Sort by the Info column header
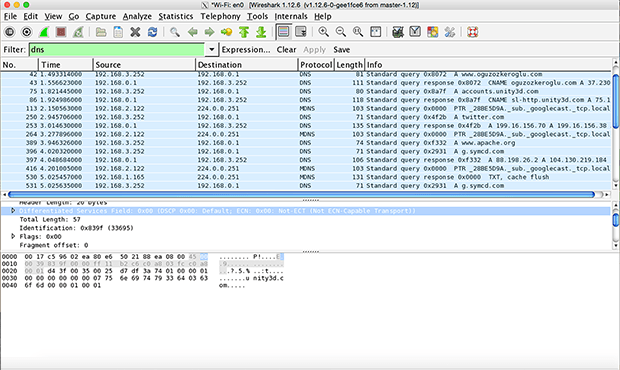The width and height of the screenshot is (620, 370). [x=488, y=65]
